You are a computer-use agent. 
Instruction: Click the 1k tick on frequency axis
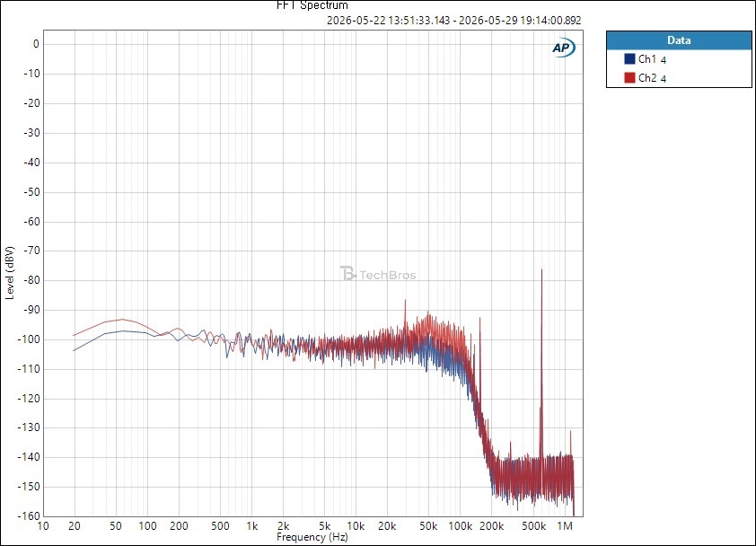tap(252, 526)
